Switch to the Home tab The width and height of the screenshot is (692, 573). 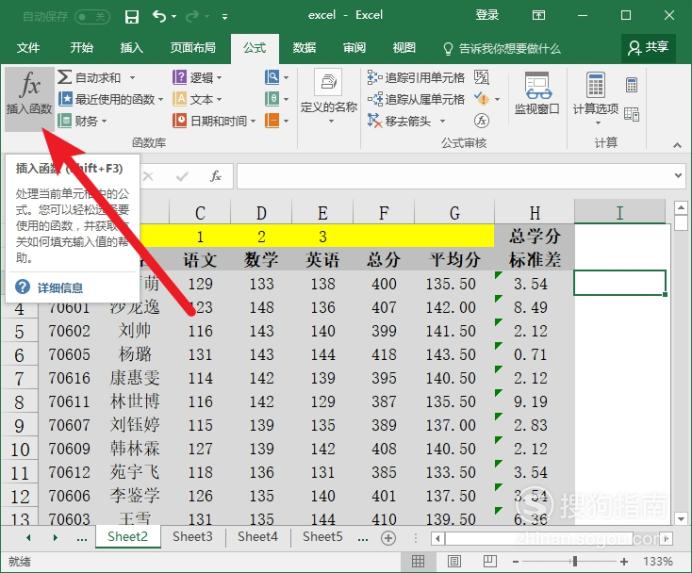tap(81, 48)
